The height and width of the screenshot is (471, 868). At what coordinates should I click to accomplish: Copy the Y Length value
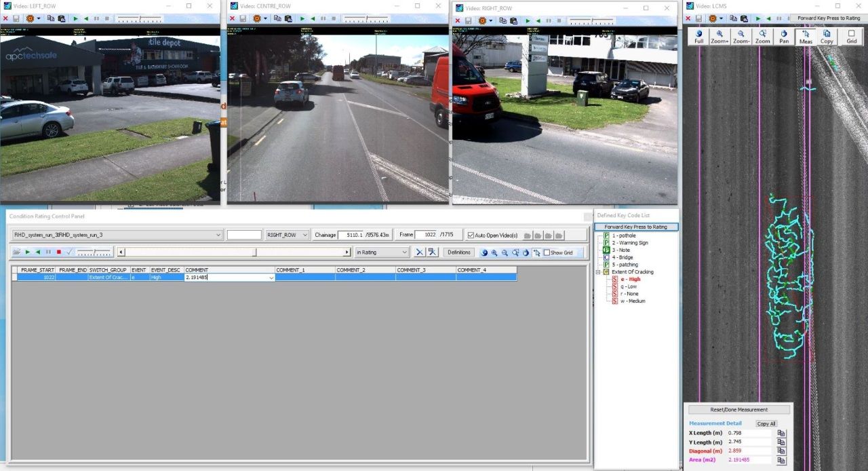(x=781, y=442)
